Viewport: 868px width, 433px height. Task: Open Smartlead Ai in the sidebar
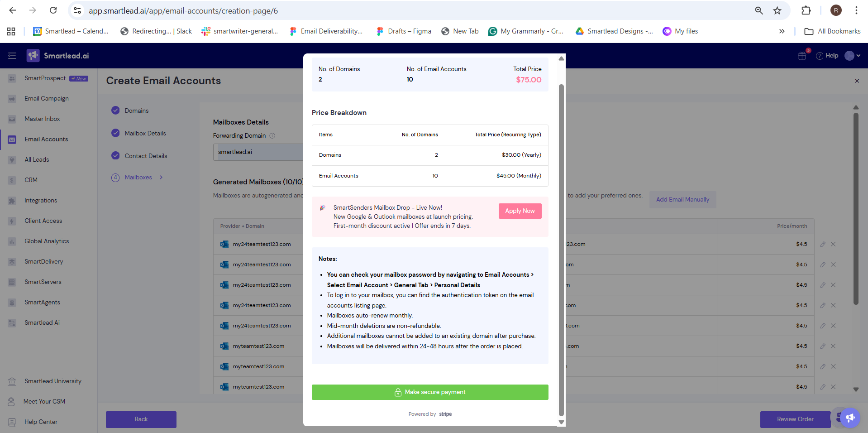point(42,323)
